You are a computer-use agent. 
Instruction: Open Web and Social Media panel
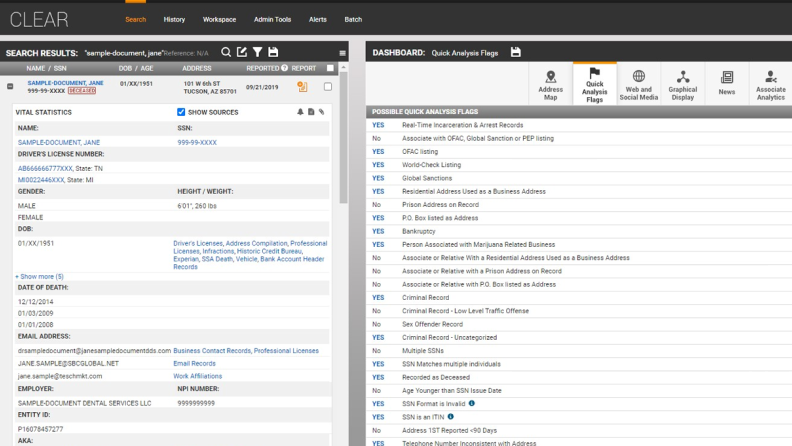[x=639, y=85]
